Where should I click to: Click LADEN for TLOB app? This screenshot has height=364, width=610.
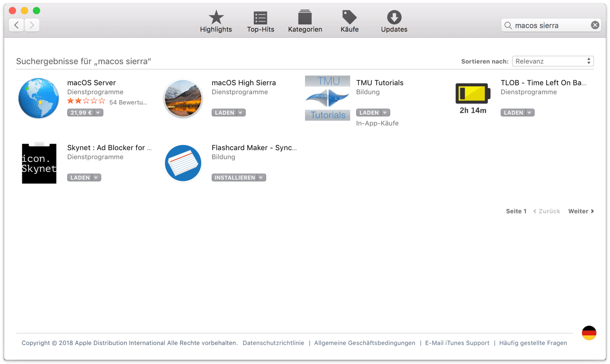pos(513,113)
